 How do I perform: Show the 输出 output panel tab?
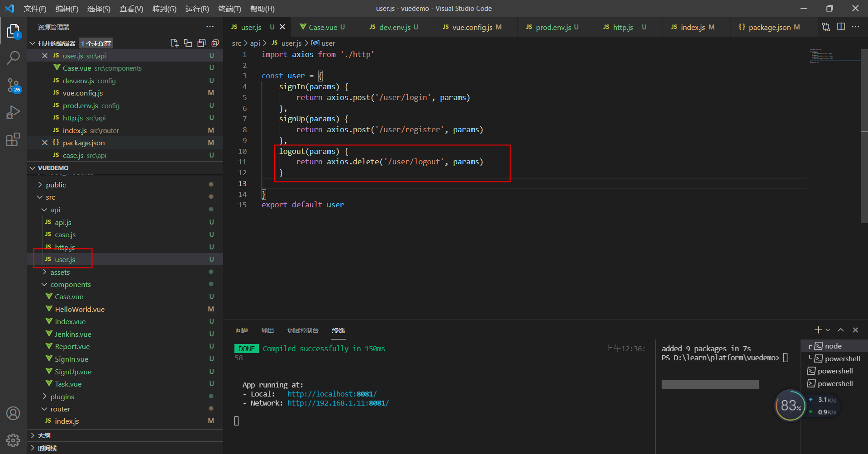click(x=267, y=330)
